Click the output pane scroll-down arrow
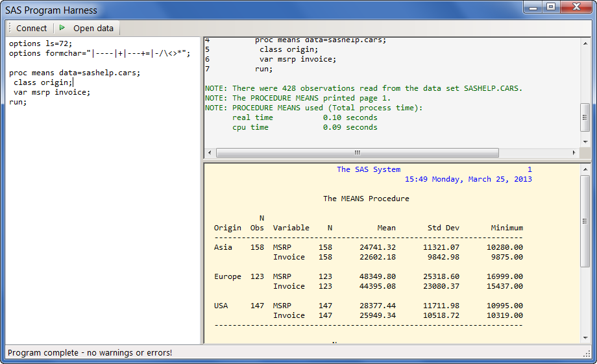The height and width of the screenshot is (364, 597). click(585, 339)
